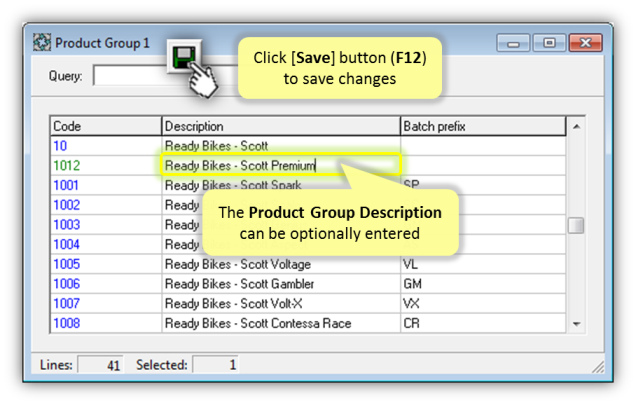Click the scroll up arrow

576,127
